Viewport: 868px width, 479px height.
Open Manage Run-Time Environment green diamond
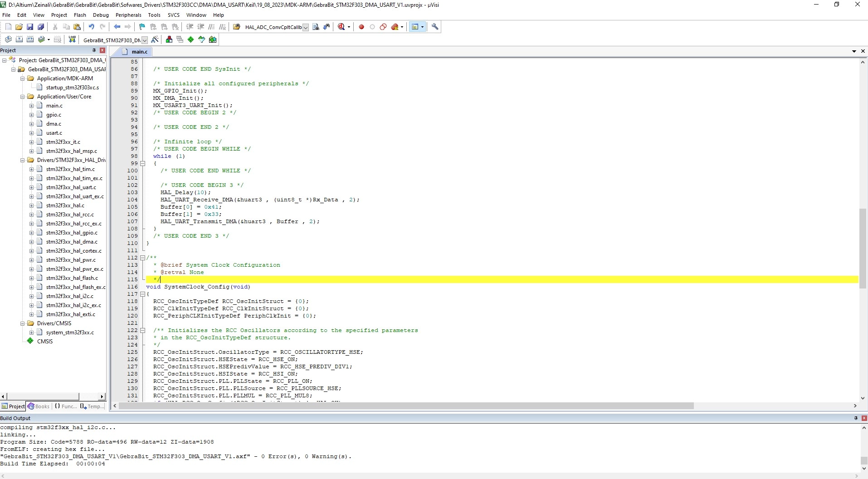tap(191, 39)
